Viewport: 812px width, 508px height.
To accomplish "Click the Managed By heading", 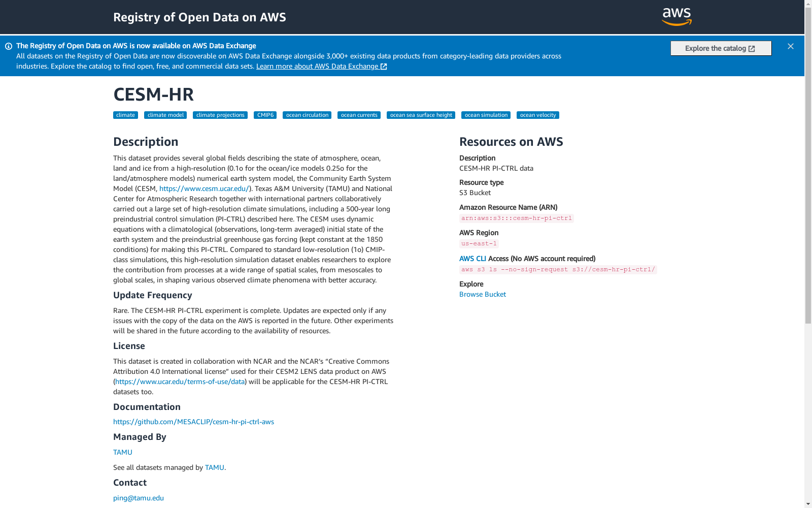I will [x=140, y=437].
